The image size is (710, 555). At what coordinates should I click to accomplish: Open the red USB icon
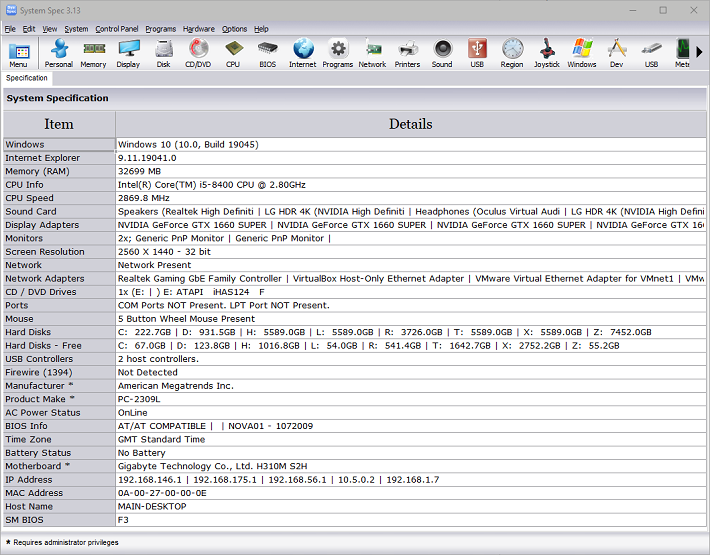477,53
